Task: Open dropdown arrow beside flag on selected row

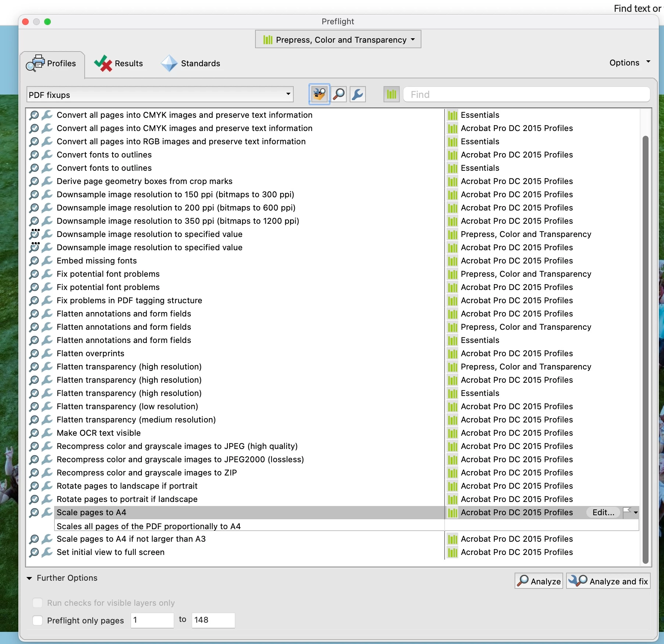Action: coord(636,512)
